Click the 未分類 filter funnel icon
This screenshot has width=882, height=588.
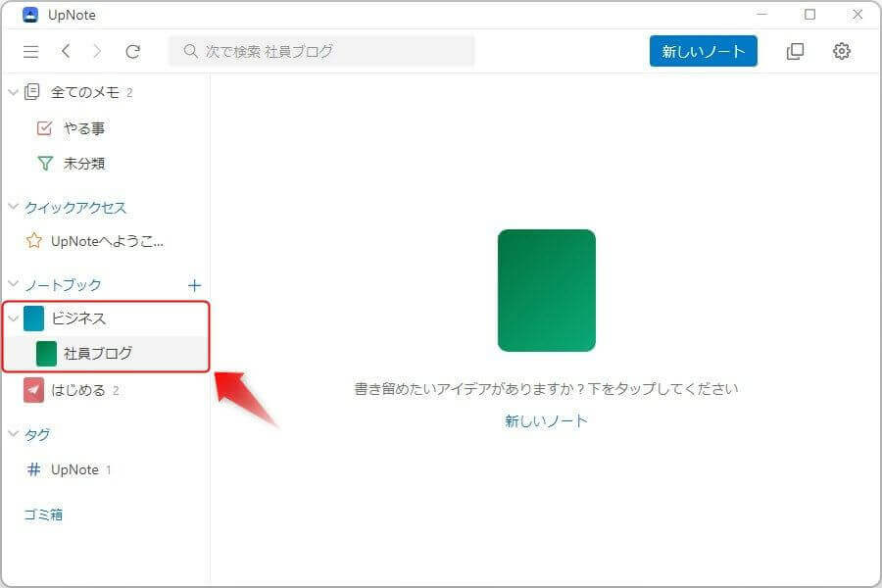(x=45, y=164)
